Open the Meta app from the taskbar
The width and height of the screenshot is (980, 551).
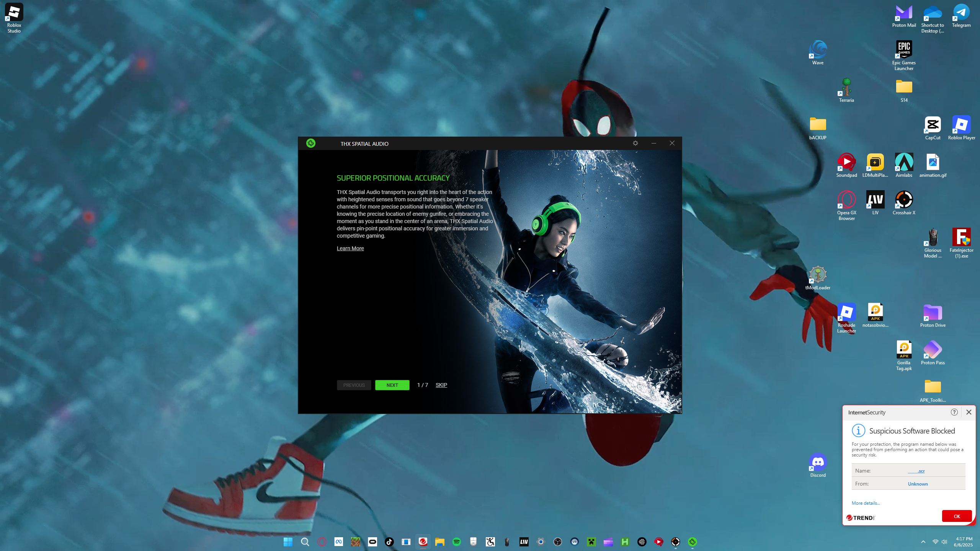(338, 541)
